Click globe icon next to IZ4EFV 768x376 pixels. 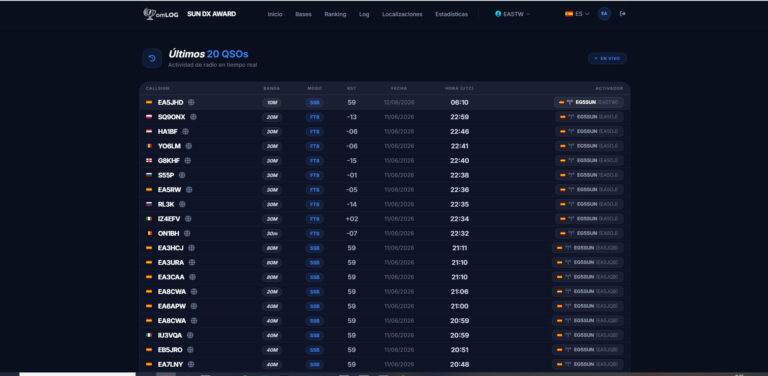[x=188, y=219]
